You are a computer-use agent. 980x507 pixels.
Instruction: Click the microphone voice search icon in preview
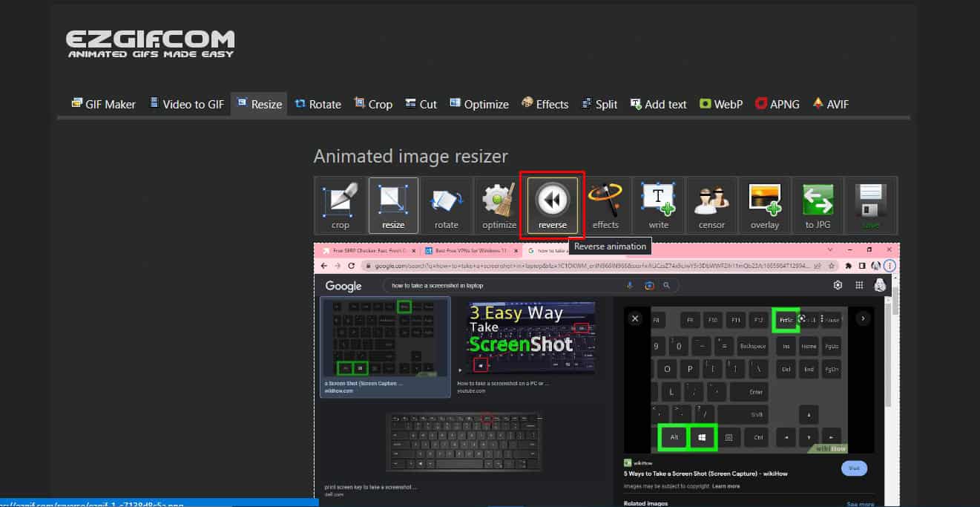tap(630, 285)
